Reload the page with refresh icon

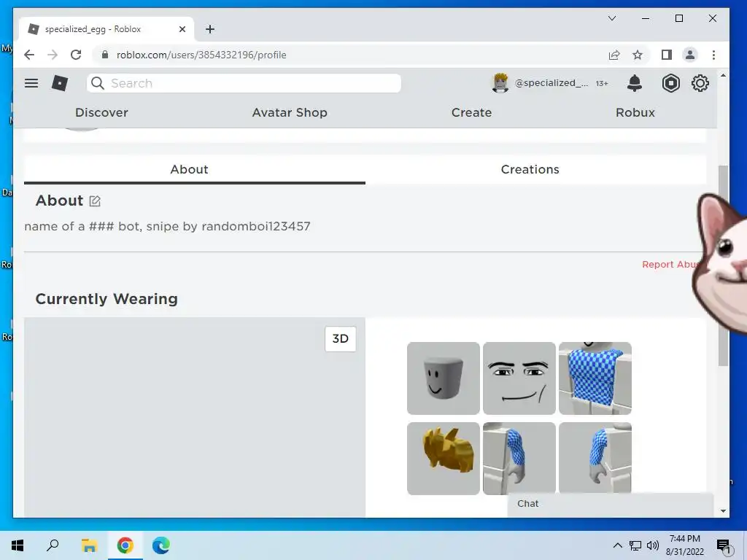[76, 55]
